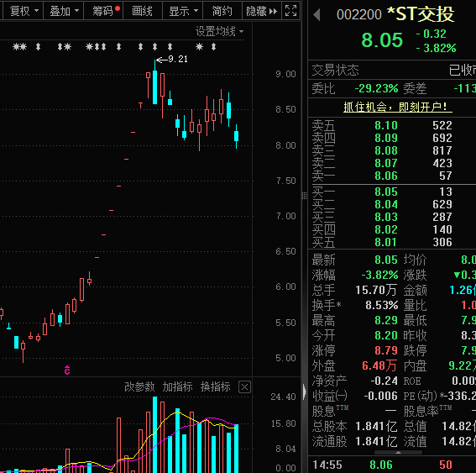Expand the panel arrow above trade list
The image size is (476, 473).
tap(398, 452)
